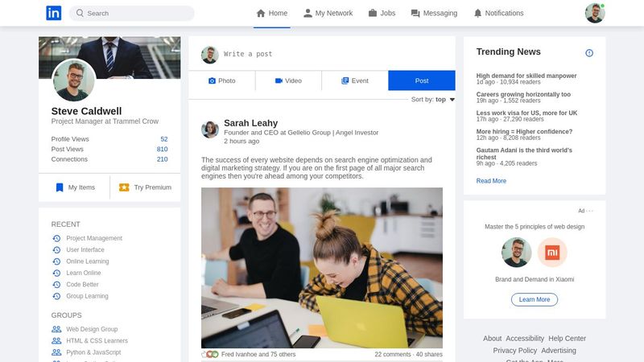Click the Advertising footer link
The image size is (644, 362).
tap(559, 351)
